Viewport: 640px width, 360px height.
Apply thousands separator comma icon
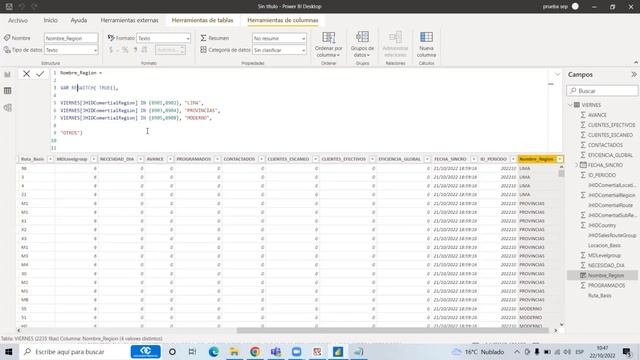[135, 50]
